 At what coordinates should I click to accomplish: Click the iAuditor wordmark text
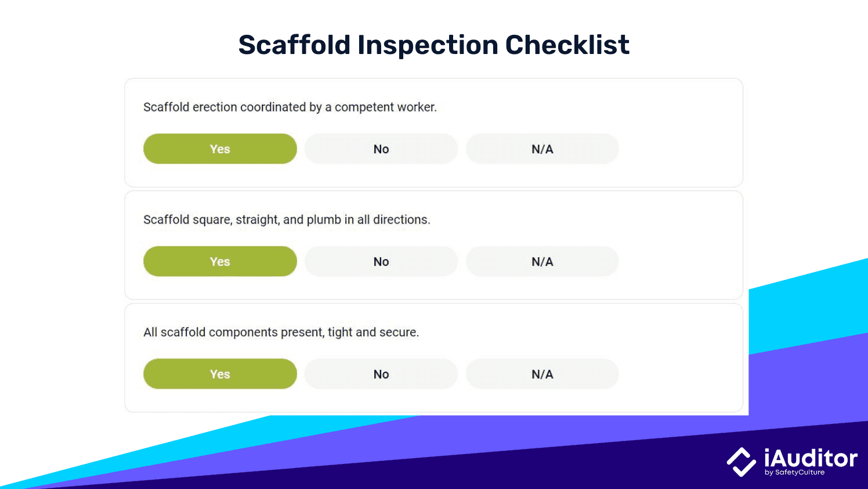pos(811,458)
